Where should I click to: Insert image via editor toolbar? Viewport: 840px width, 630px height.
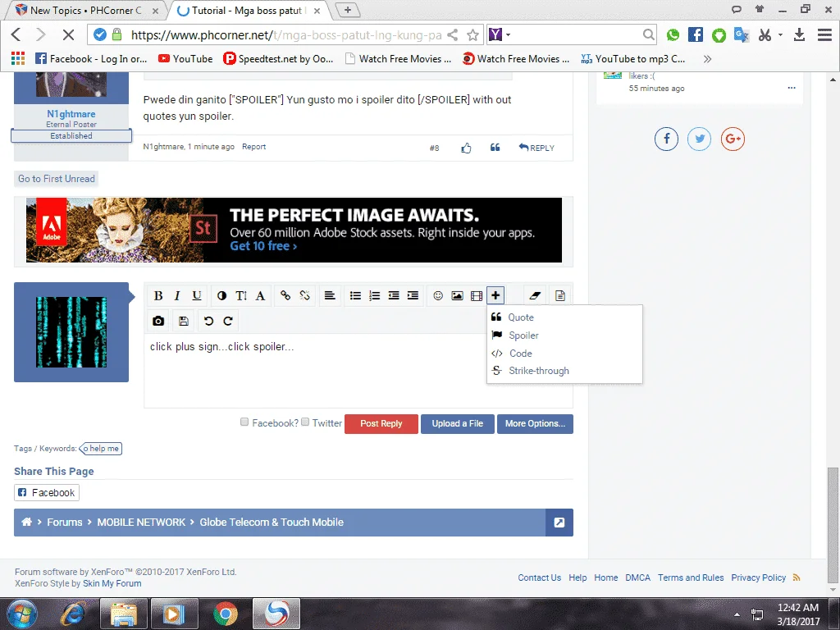point(458,295)
